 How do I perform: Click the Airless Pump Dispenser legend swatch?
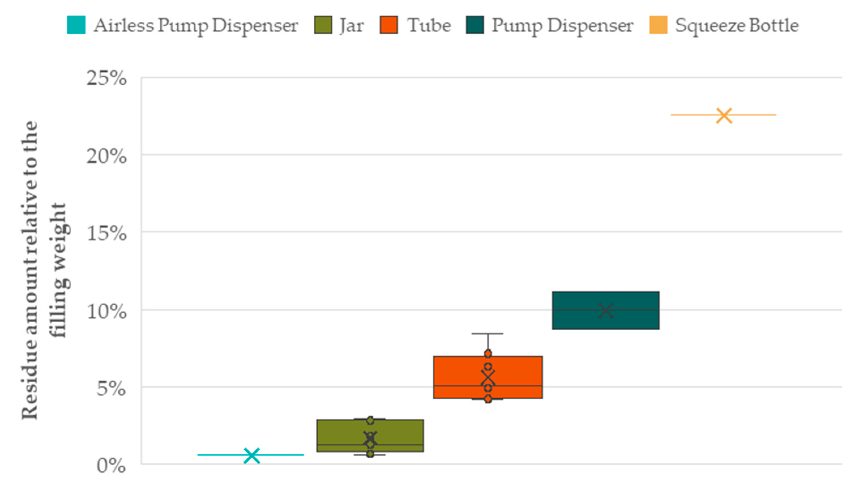pos(76,25)
